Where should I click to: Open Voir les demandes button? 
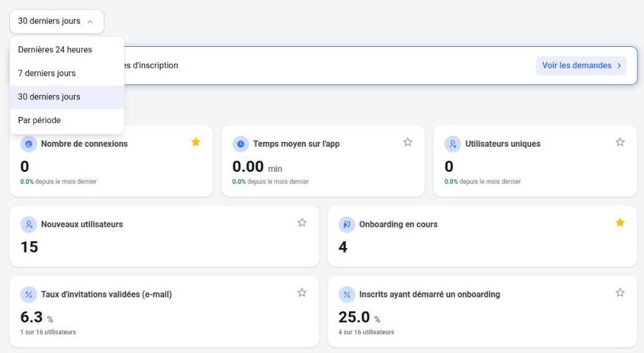point(581,66)
